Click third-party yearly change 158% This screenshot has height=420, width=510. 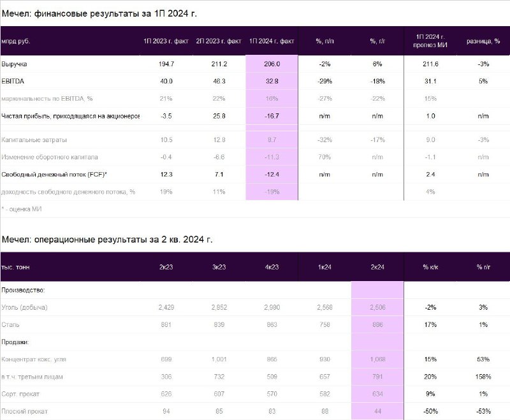click(483, 377)
